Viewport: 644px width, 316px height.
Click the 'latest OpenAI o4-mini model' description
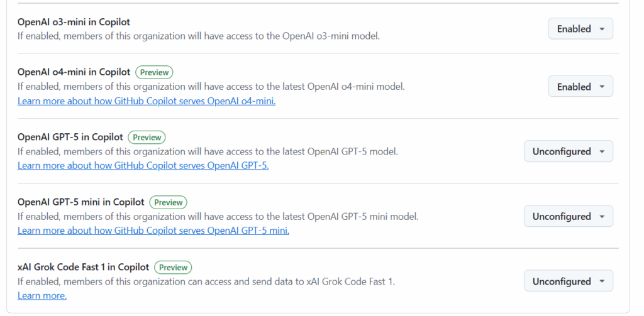pyautogui.click(x=211, y=87)
